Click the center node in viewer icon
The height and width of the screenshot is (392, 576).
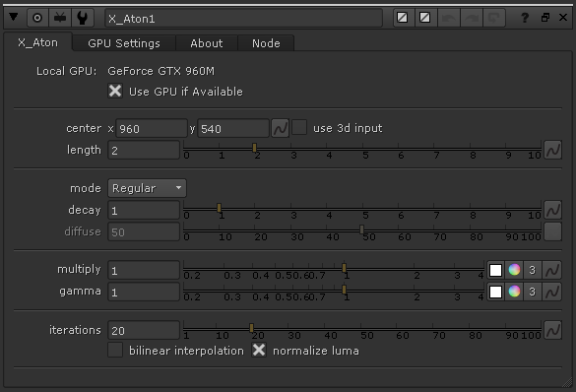click(37, 18)
